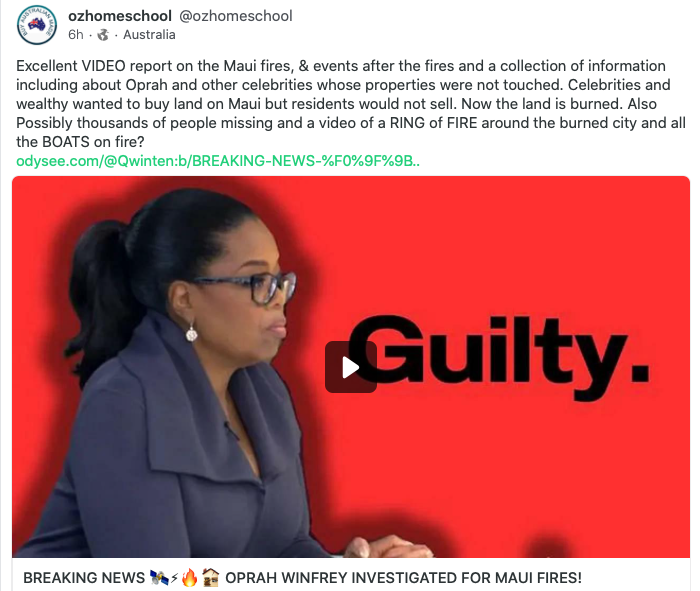
Task: Click the lightning bolt emoji in title
Action: click(175, 578)
